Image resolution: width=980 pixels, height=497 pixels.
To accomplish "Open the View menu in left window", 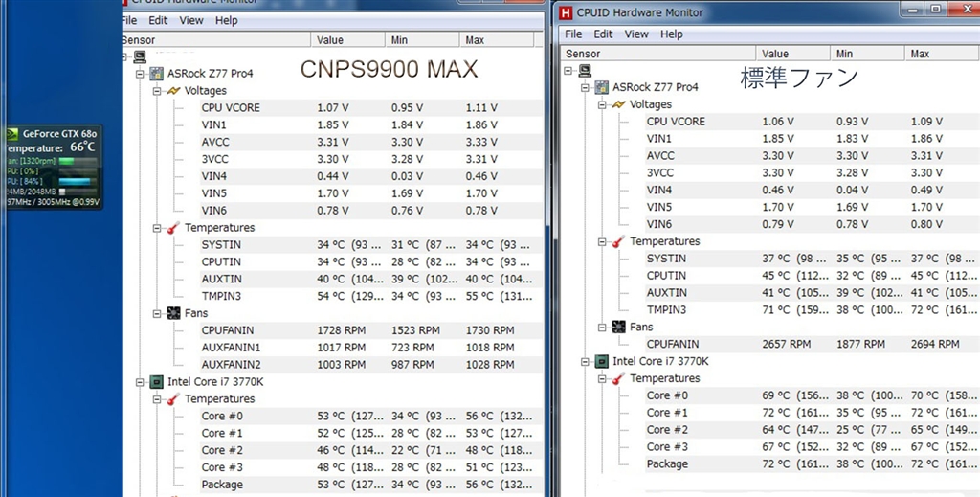I will [191, 20].
